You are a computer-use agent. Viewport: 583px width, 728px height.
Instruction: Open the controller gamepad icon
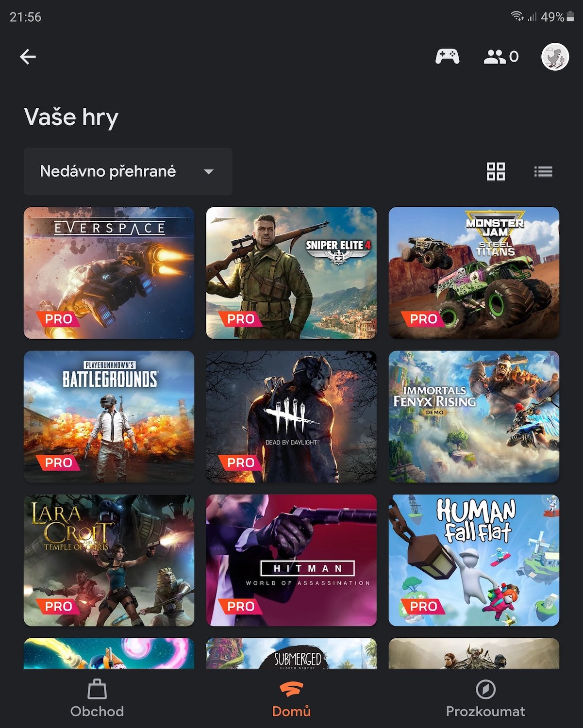447,57
